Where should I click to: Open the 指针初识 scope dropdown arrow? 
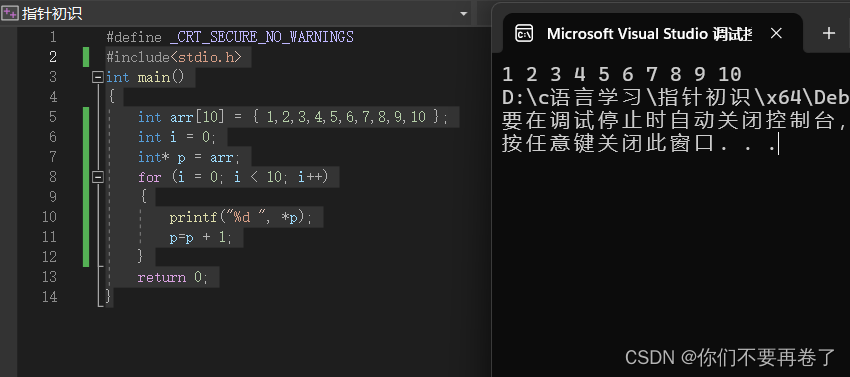click(463, 14)
